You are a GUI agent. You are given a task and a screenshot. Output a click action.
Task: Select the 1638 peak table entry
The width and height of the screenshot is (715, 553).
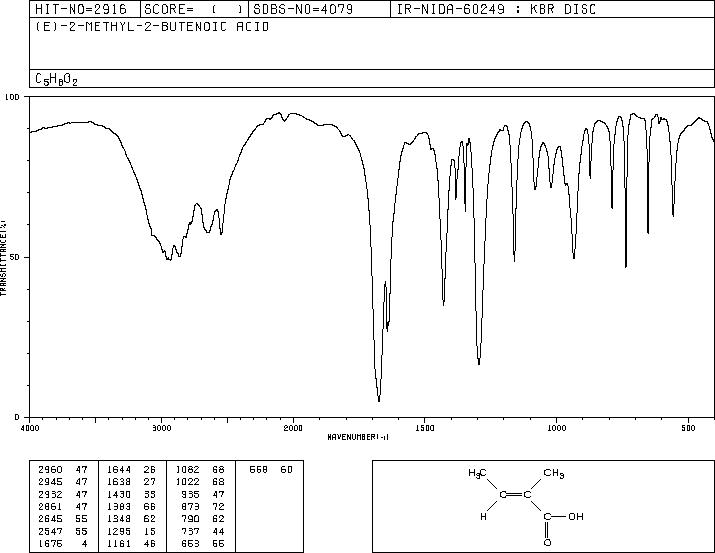[x=131, y=482]
